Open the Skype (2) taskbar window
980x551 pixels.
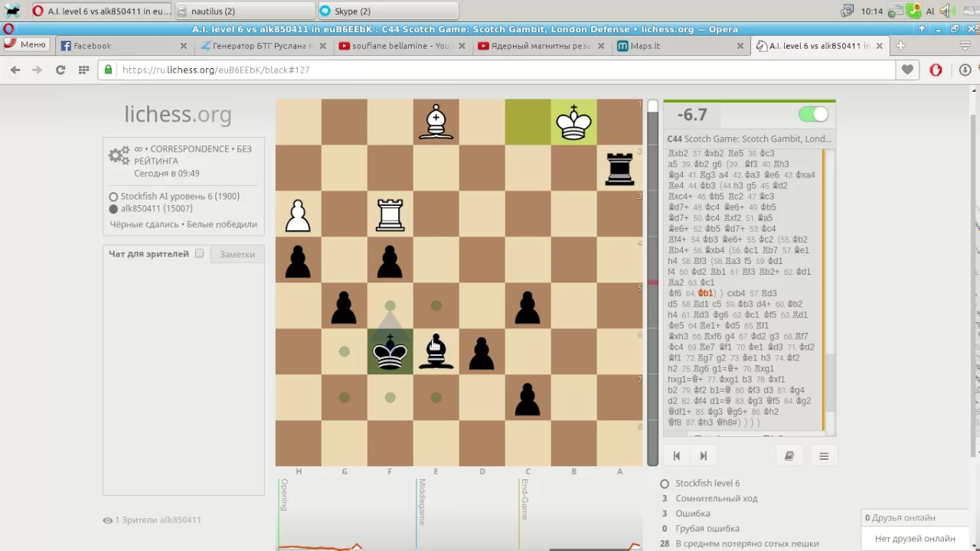click(387, 11)
